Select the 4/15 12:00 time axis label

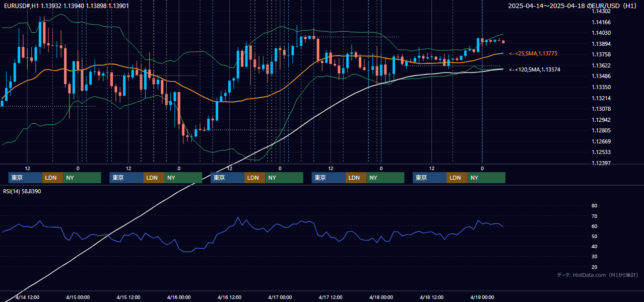pyautogui.click(x=128, y=297)
